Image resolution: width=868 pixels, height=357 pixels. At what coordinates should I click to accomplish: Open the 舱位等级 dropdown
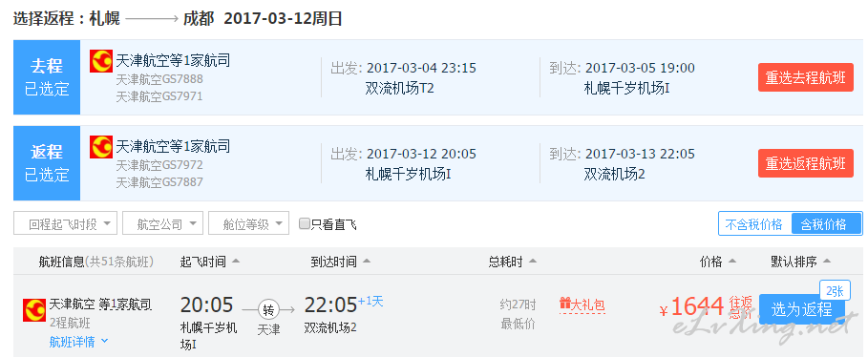248,223
